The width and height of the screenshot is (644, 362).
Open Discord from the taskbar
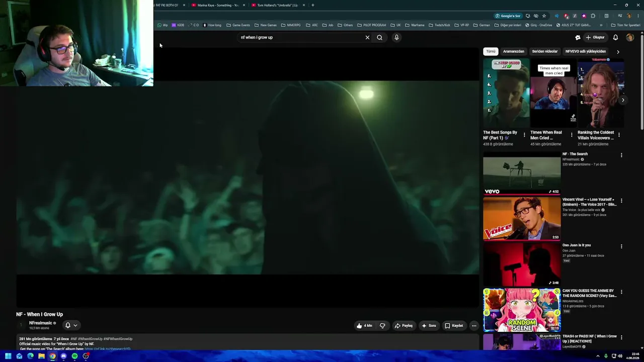[63, 356]
